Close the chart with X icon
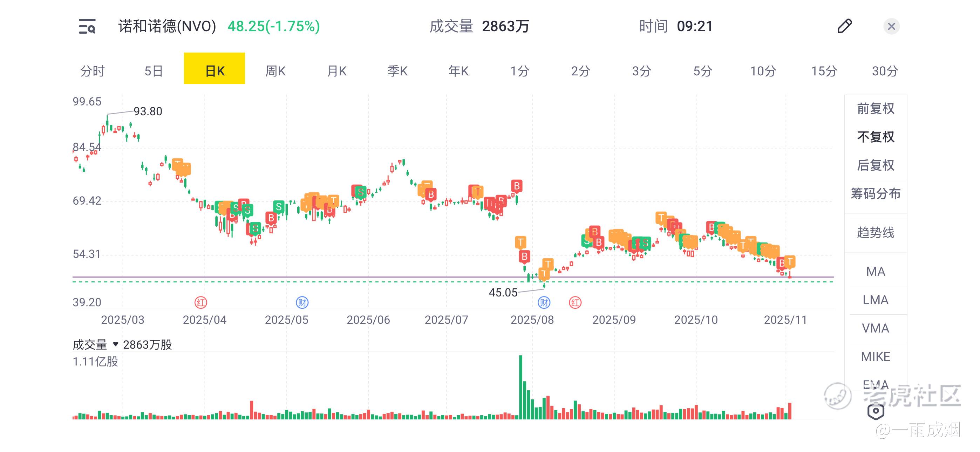Screen dimensions: 980x452 tap(891, 26)
